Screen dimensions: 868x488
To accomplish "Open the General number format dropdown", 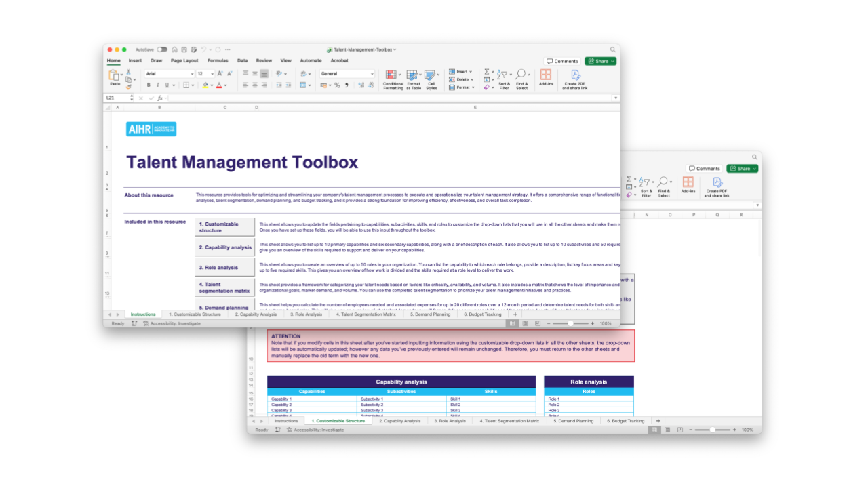I will (x=347, y=74).
